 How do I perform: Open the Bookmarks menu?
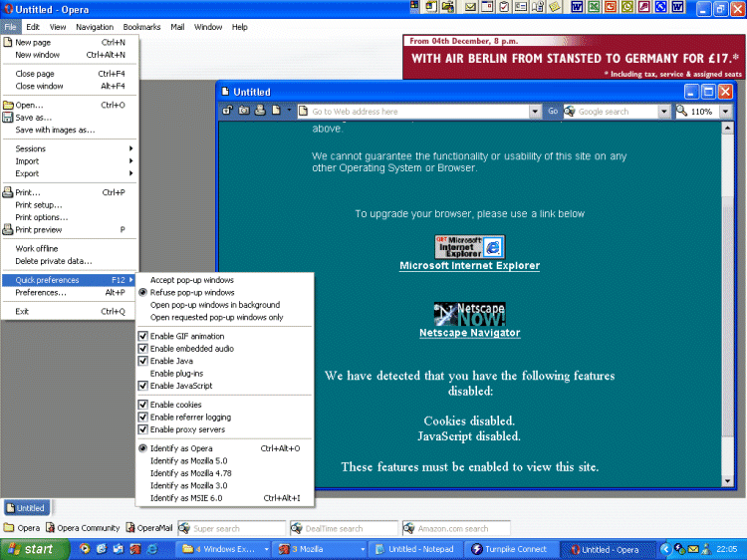pyautogui.click(x=141, y=27)
